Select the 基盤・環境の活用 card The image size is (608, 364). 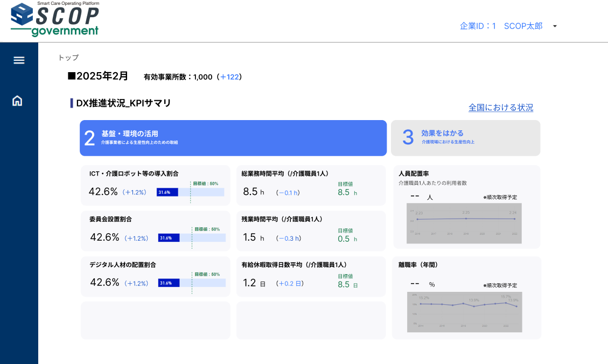coord(234,138)
